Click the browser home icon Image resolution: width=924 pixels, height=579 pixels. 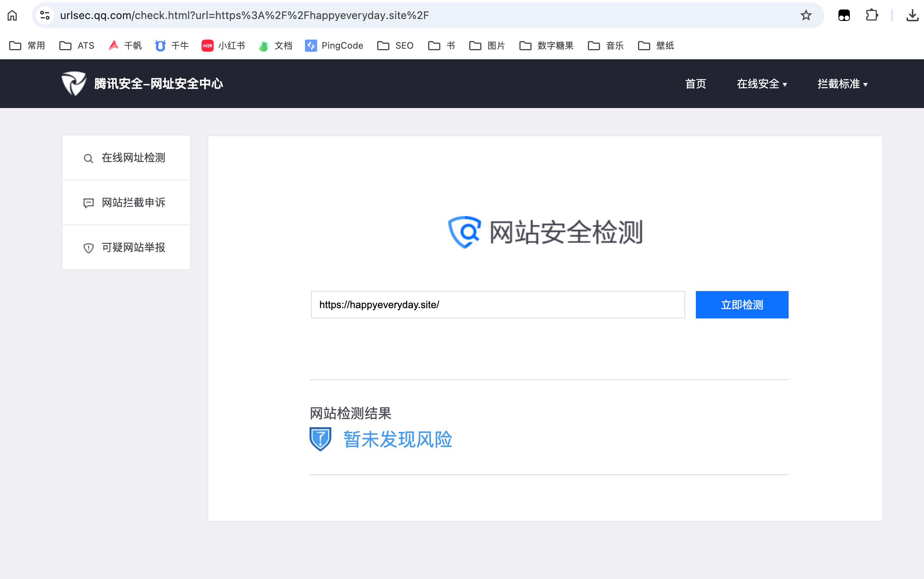12,15
